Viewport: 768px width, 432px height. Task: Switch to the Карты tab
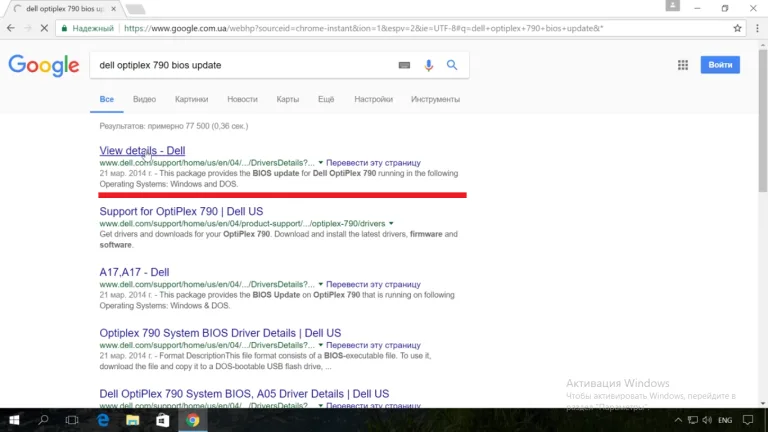click(288, 99)
